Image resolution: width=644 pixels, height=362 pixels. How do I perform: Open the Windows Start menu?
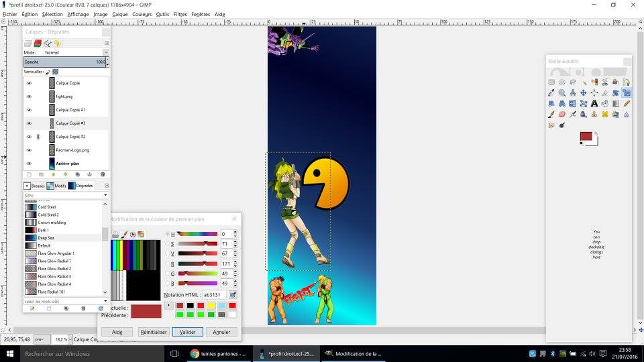click(x=10, y=353)
